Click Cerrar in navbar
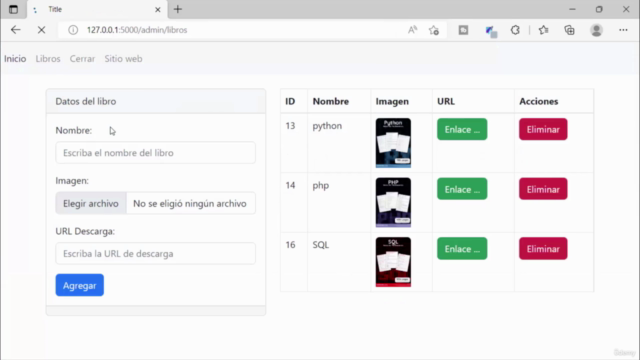640x360 pixels. 82,59
